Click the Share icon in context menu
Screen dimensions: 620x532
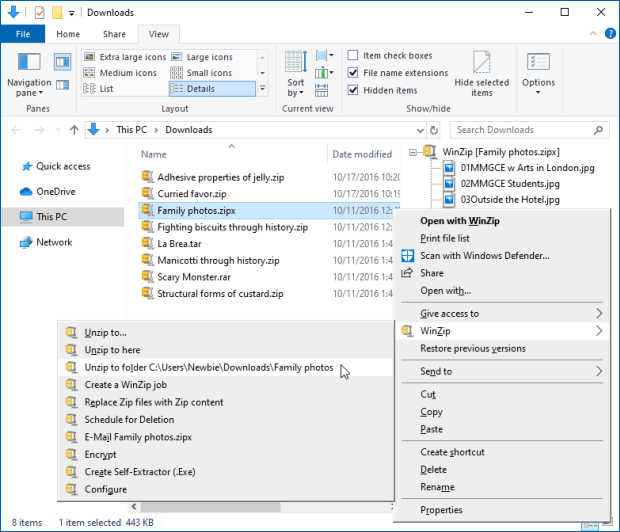407,273
